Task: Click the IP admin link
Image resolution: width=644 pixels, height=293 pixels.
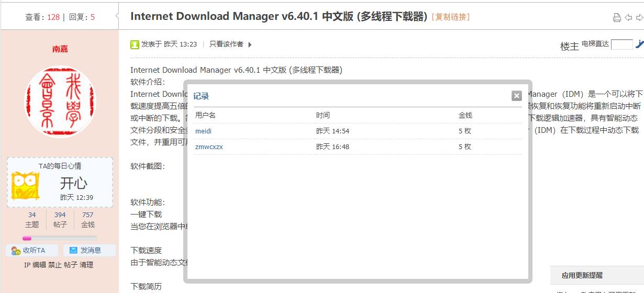Action: coord(27,265)
